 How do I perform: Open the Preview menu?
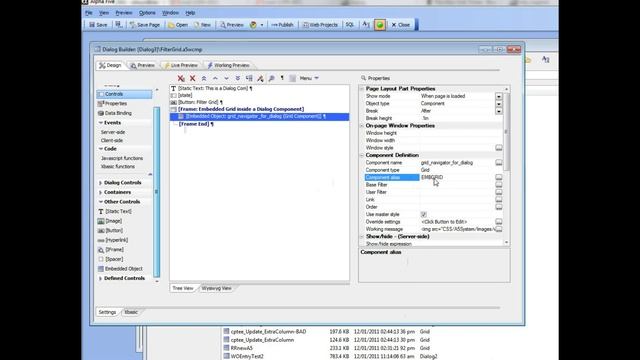[124, 13]
